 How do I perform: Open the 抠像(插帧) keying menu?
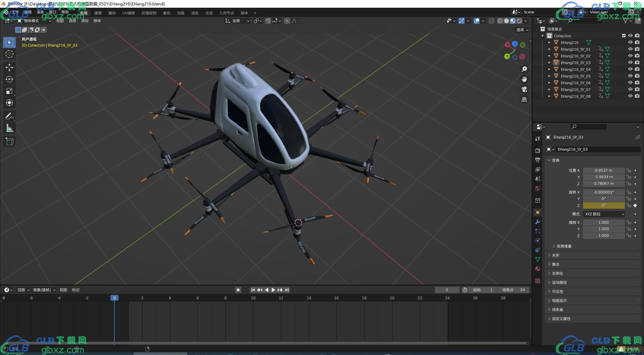click(x=44, y=290)
